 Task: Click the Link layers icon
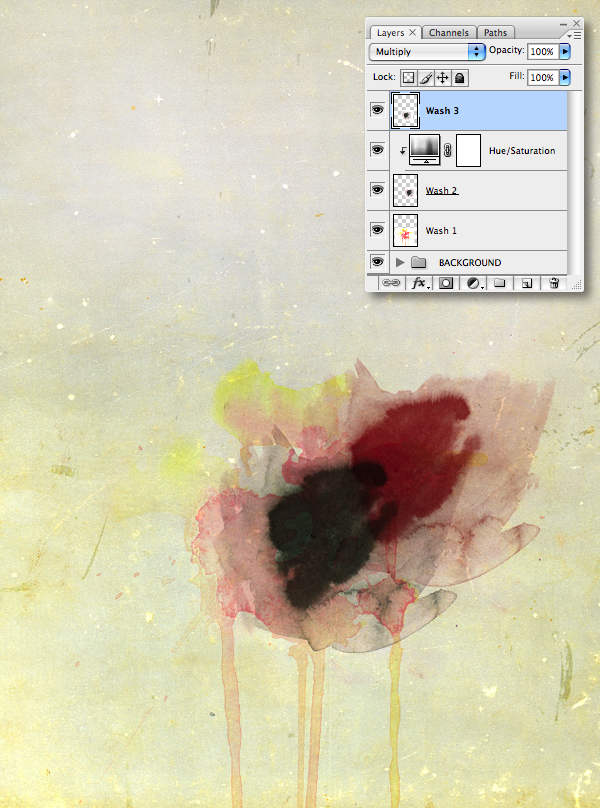tap(391, 283)
